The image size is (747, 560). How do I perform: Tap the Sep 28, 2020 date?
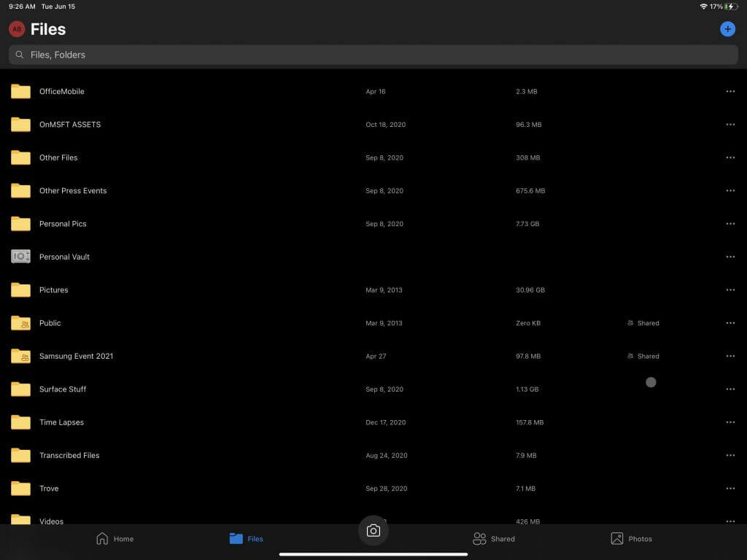pyautogui.click(x=387, y=489)
